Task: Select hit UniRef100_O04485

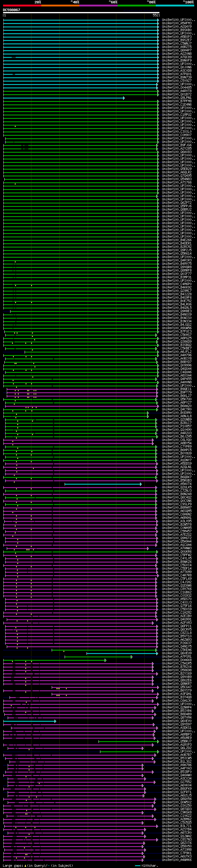Action: click(x=177, y=88)
